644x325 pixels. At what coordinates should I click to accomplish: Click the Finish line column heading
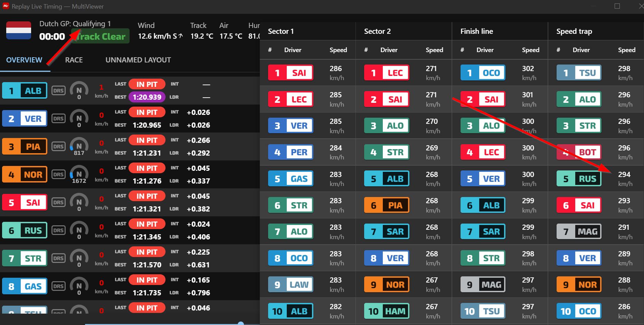(477, 31)
